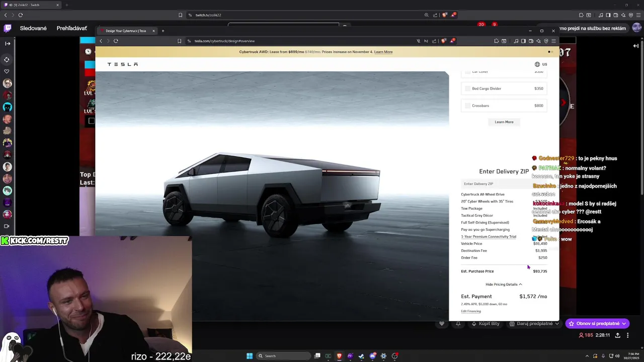Click Est. Purchase Price $93,735 text
644x362 pixels.
504,271
